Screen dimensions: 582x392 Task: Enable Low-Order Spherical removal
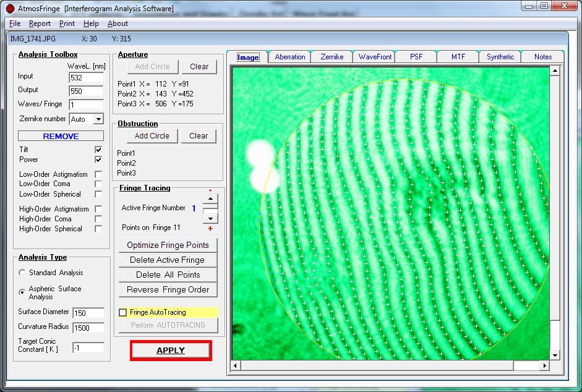tap(98, 194)
